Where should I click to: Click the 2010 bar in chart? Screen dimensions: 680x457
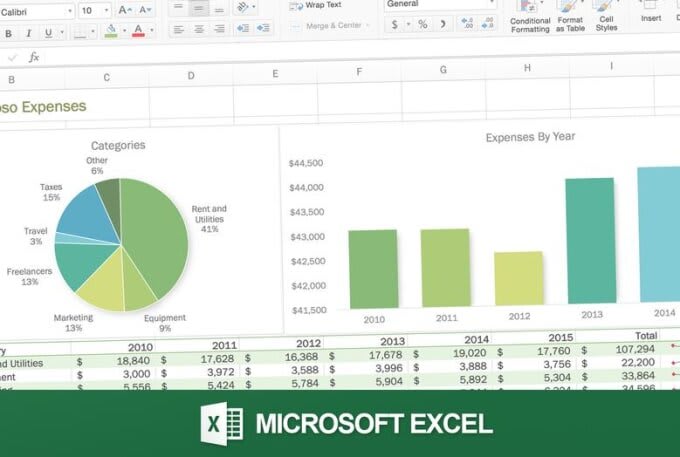click(x=373, y=269)
